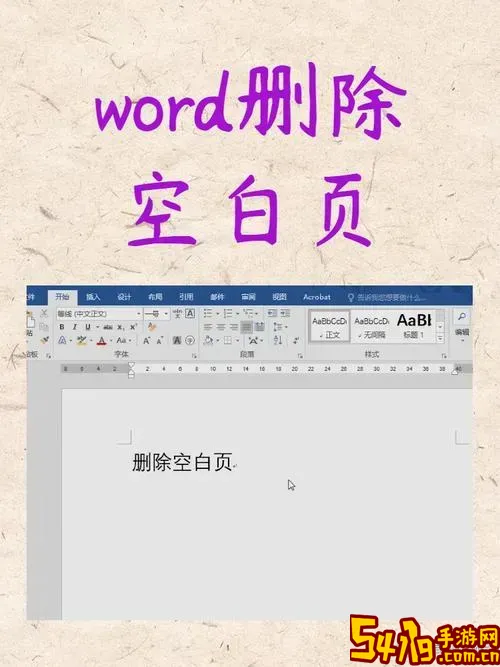Shrink font size with smaller A
The height and width of the screenshot is (667, 500).
click(160, 340)
